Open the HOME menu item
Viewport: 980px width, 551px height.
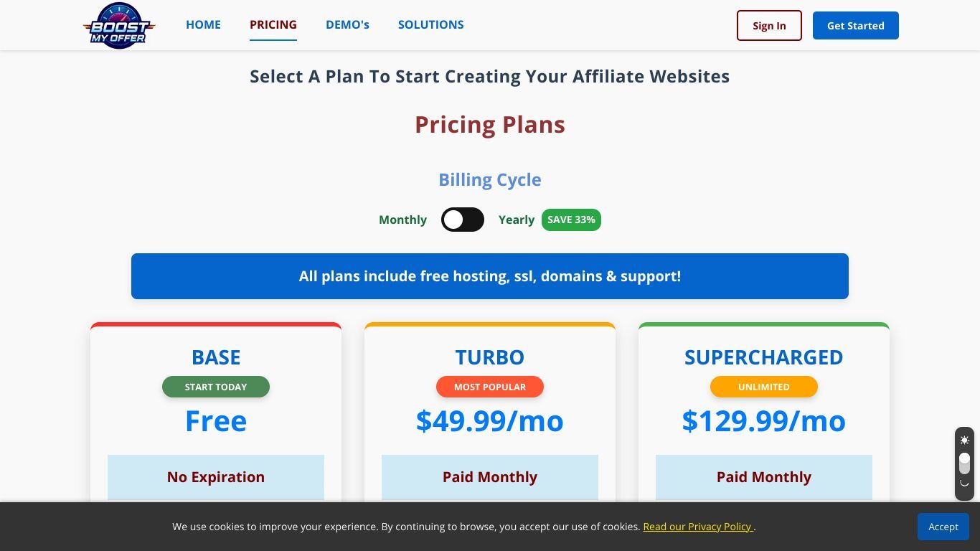203,24
